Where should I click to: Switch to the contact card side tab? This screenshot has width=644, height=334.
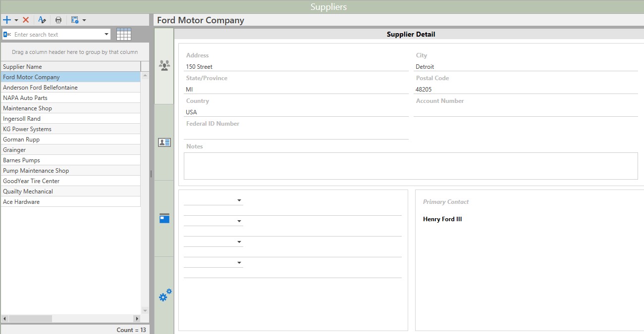pyautogui.click(x=164, y=143)
